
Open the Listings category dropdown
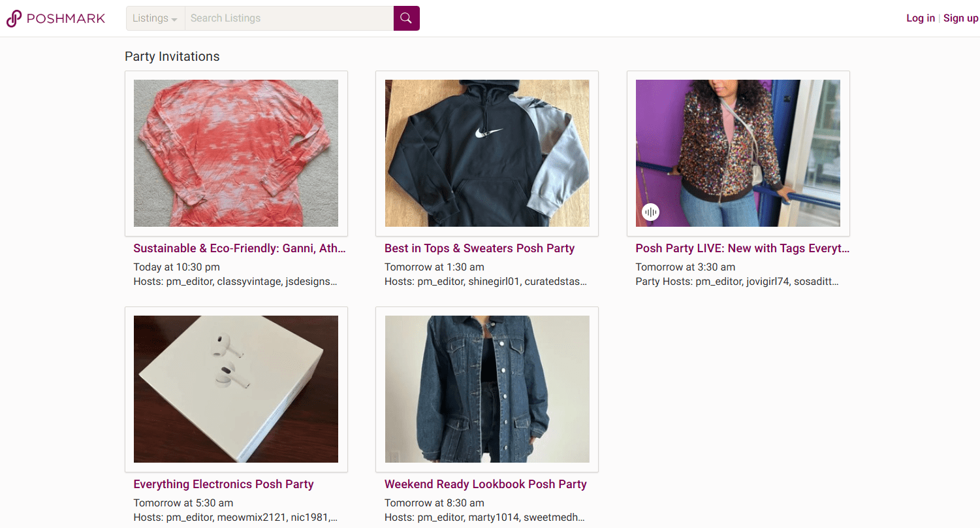pyautogui.click(x=155, y=18)
